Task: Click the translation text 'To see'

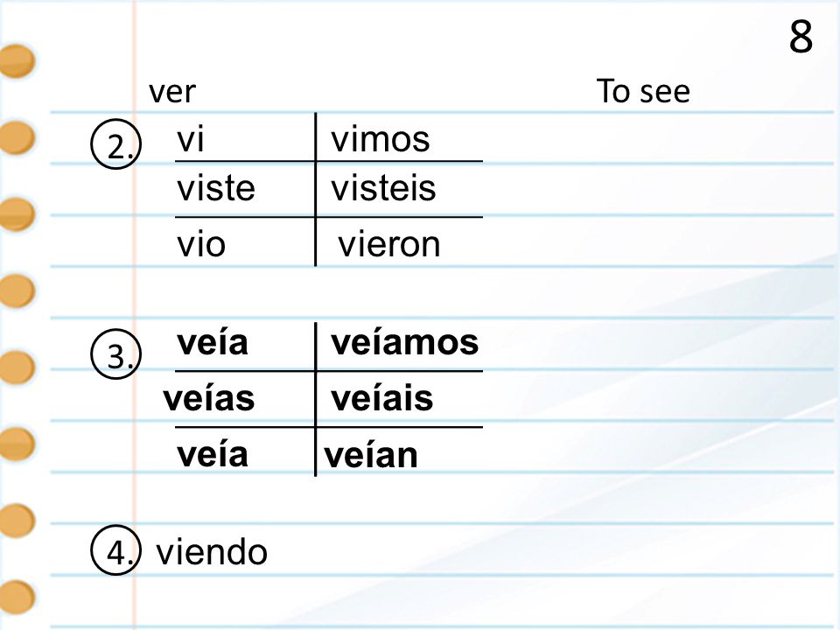Action: [x=643, y=90]
